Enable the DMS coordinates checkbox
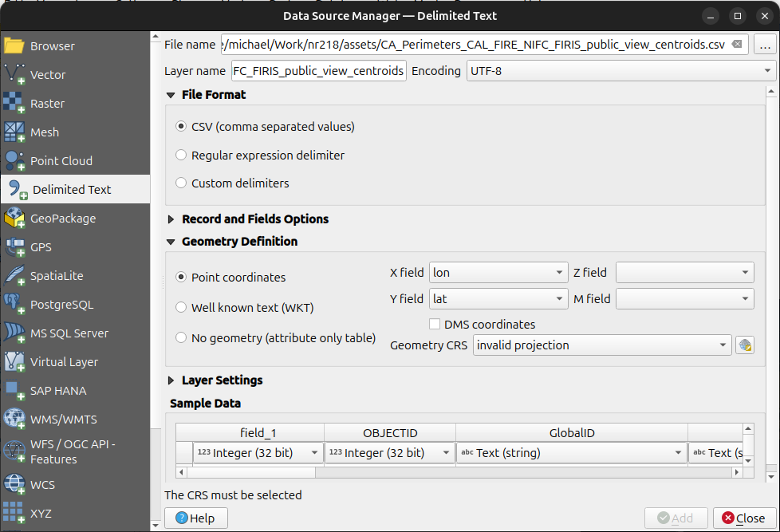Screen dimensions: 780x532 point(435,325)
